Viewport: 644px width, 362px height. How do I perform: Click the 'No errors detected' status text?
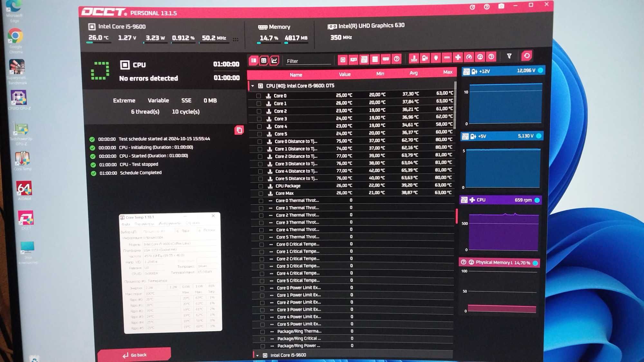148,79
